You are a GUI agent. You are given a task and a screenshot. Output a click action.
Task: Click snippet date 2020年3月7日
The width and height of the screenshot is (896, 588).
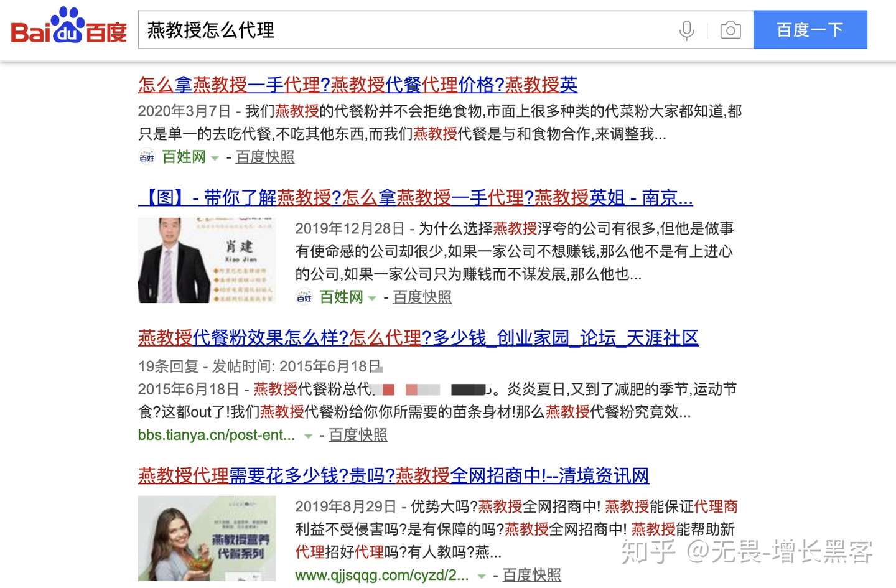point(184,111)
